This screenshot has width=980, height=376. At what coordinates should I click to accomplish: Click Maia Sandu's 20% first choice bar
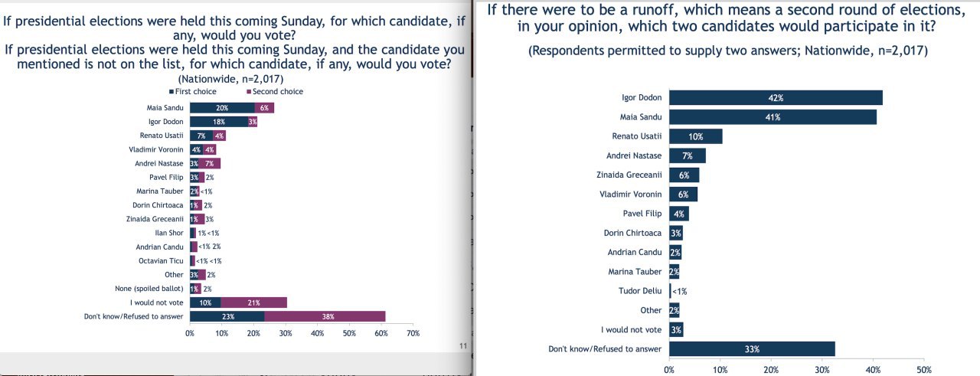coord(222,108)
